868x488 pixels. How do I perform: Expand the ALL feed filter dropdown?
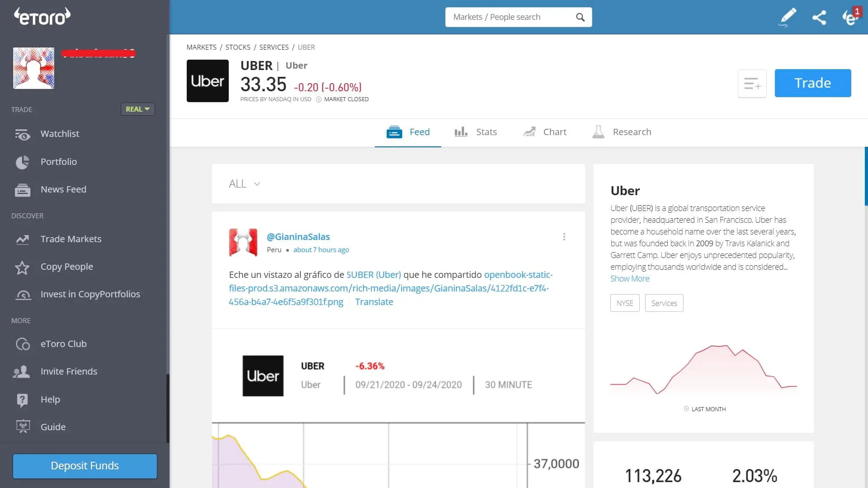(245, 184)
